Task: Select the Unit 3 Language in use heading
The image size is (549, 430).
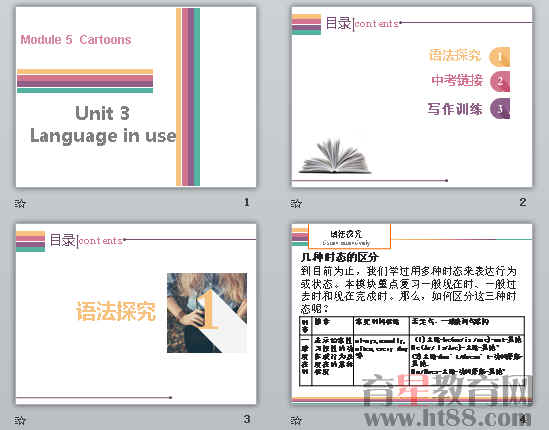Action: [103, 125]
